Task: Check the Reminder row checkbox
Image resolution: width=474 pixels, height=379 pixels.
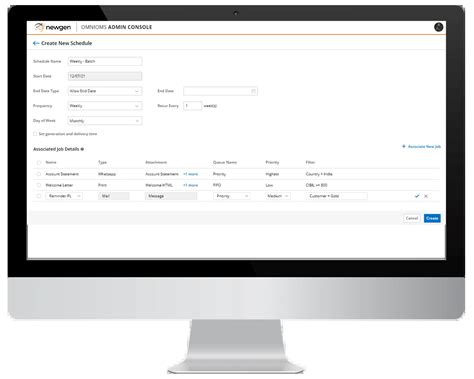Action: click(39, 196)
